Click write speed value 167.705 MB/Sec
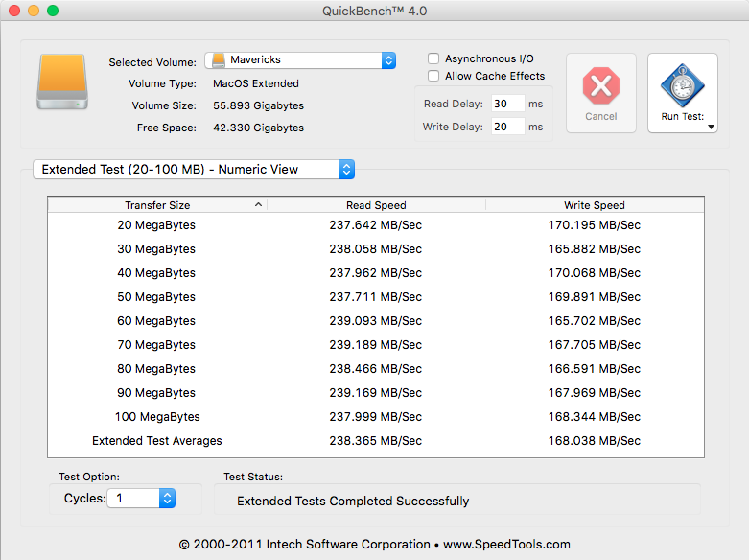The height and width of the screenshot is (560, 749). point(595,344)
